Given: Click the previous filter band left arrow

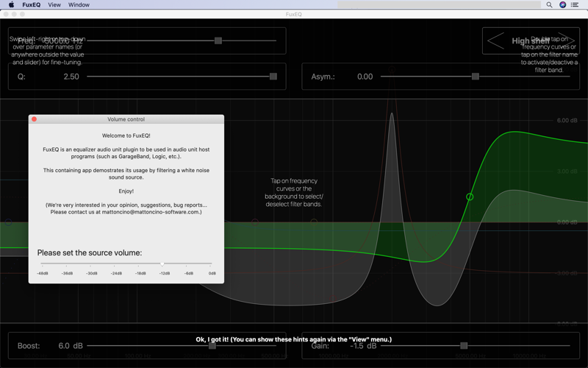Looking at the screenshot, I should coord(496,41).
